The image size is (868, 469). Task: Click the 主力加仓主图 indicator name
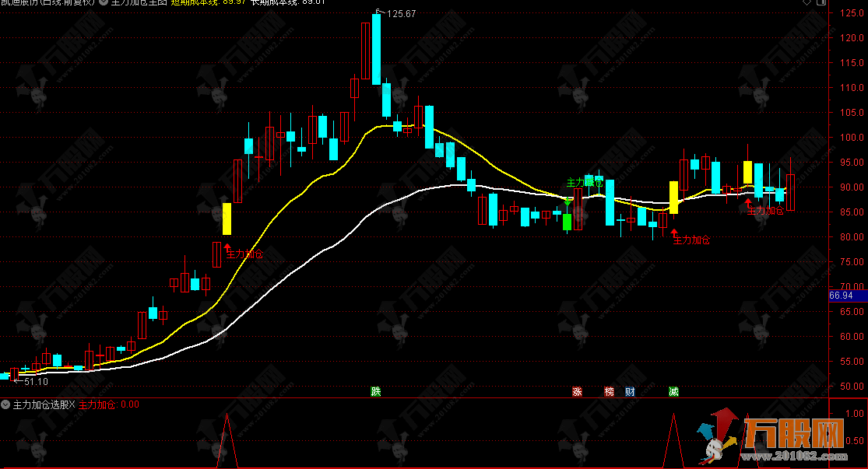[x=138, y=3]
